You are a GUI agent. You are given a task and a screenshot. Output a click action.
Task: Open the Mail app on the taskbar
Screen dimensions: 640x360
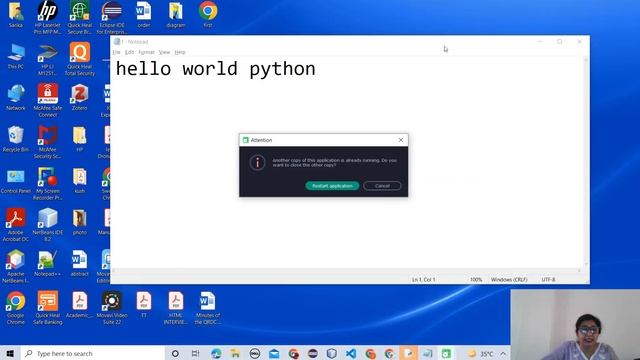[274, 353]
